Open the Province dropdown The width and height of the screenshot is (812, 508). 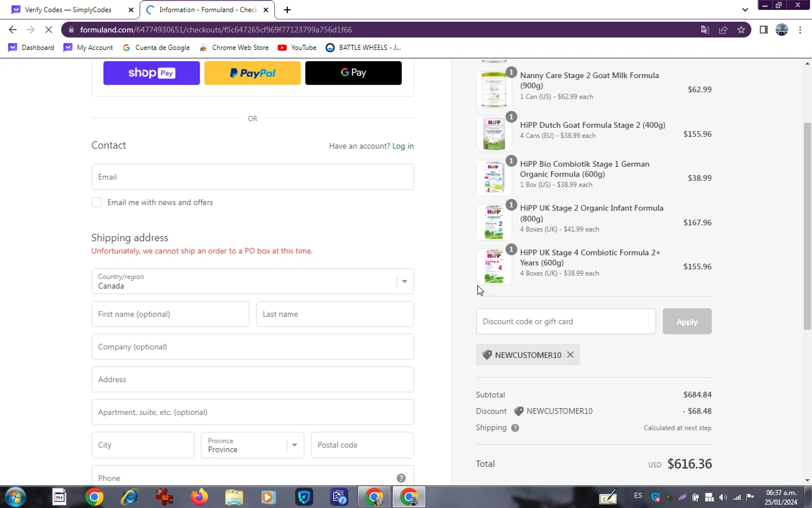coord(252,445)
